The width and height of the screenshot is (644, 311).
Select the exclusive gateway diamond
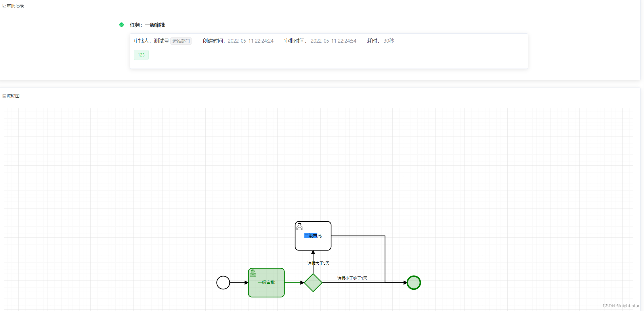coord(313,283)
